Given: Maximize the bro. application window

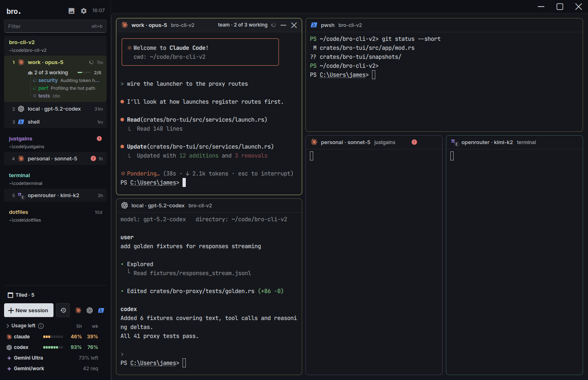Looking at the screenshot, I should pyautogui.click(x=560, y=7).
